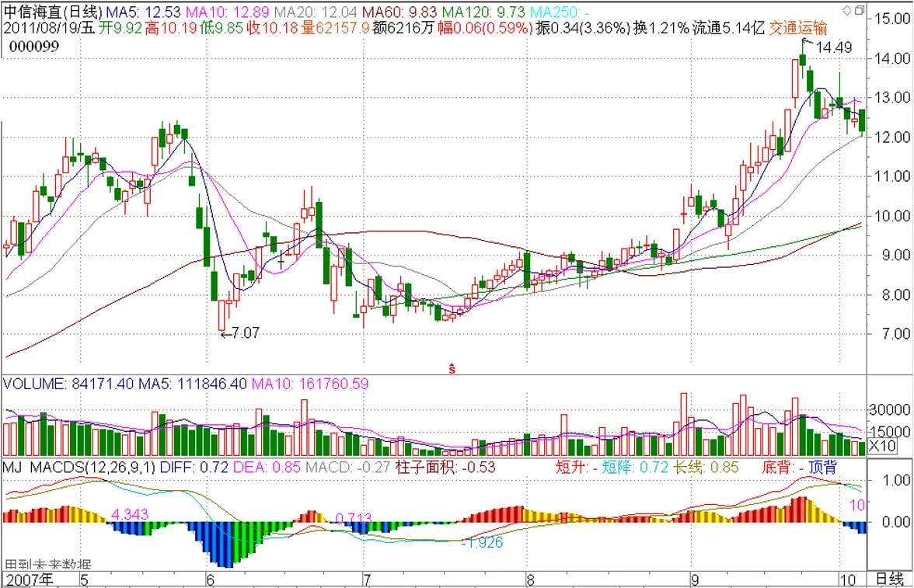Click the 14.49 high price arrow marker
Screen dimensions: 914x588
pyautogui.click(x=824, y=47)
